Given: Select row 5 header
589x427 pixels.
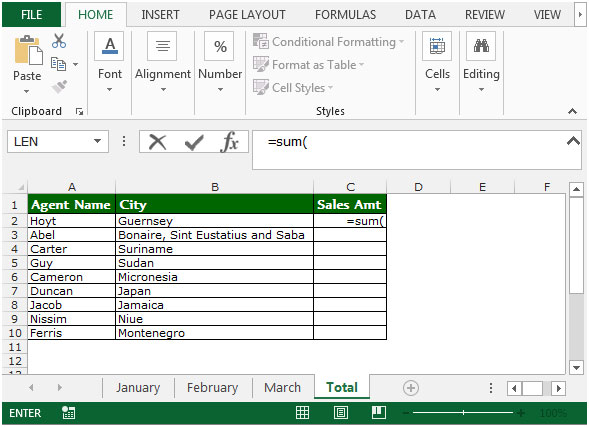Looking at the screenshot, I should point(15,263).
